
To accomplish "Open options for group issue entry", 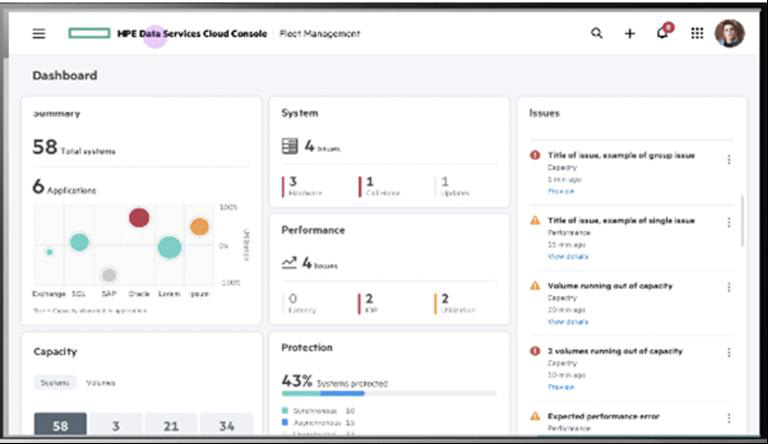I will (728, 159).
